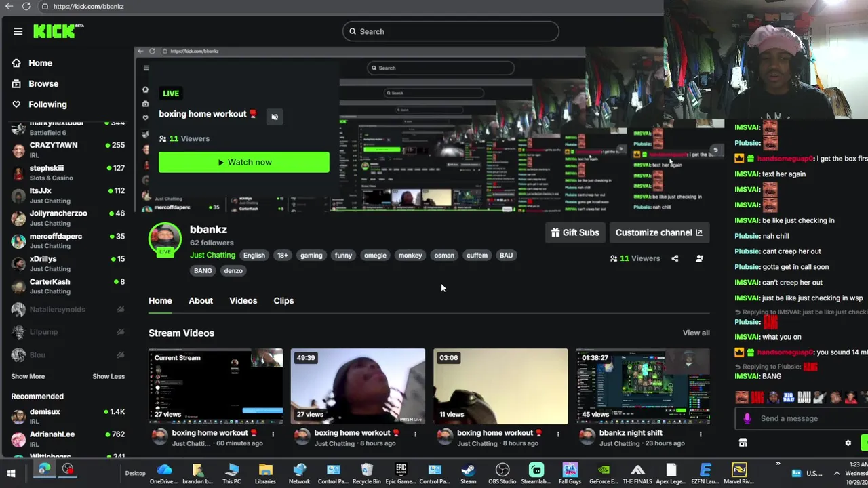Open the hamburger menu beside Kick logo
868x488 pixels.
[x=18, y=31]
